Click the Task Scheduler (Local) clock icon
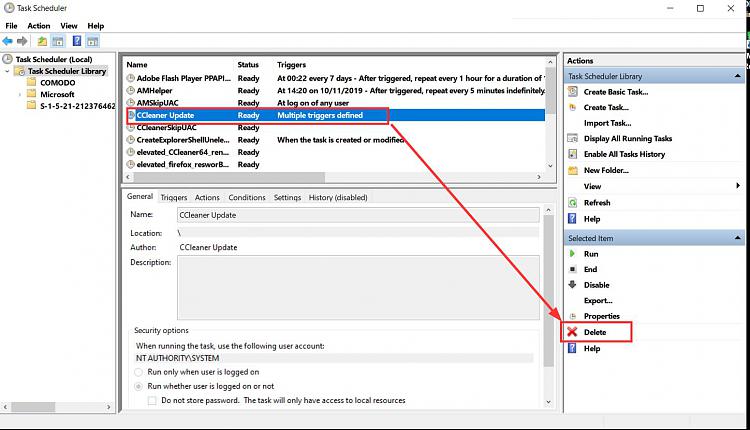This screenshot has width=750, height=430. [8, 59]
